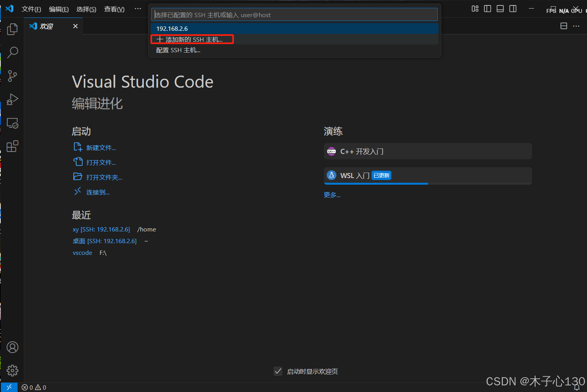Open the Search view
The image size is (587, 392).
tap(12, 52)
